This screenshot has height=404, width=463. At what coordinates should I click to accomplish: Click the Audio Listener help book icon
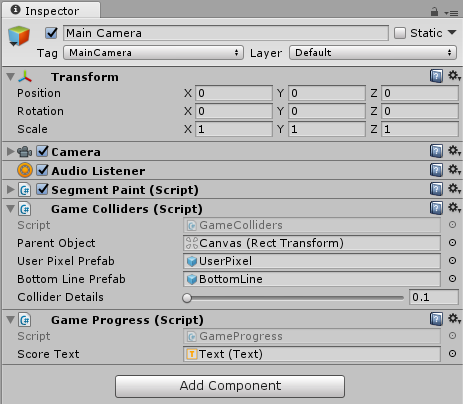click(436, 170)
